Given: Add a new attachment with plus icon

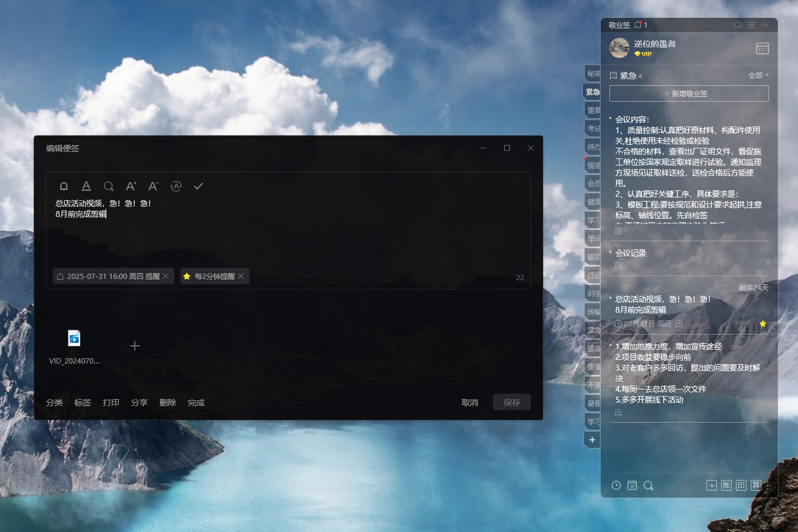Looking at the screenshot, I should [x=135, y=346].
